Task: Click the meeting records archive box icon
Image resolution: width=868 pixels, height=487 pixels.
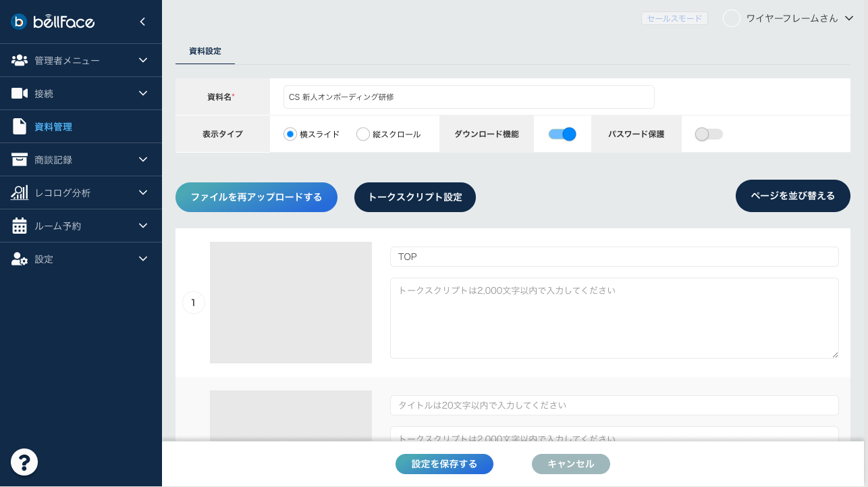Action: (20, 159)
